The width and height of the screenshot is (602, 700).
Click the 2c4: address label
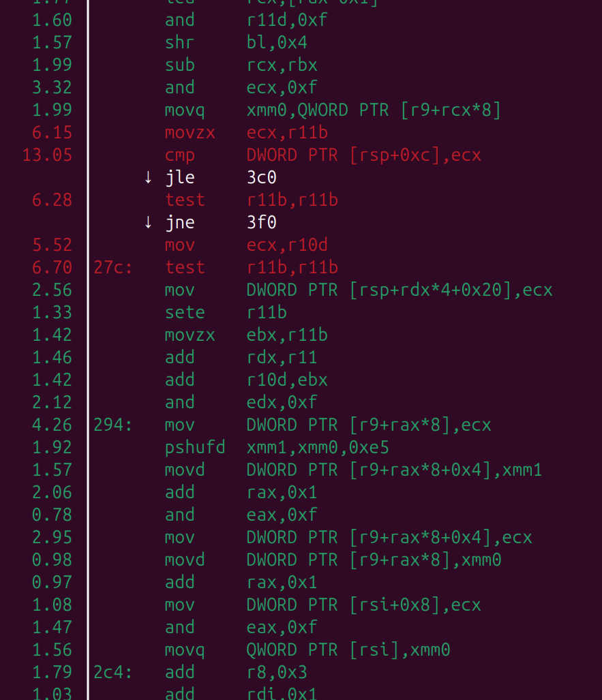click(x=112, y=672)
